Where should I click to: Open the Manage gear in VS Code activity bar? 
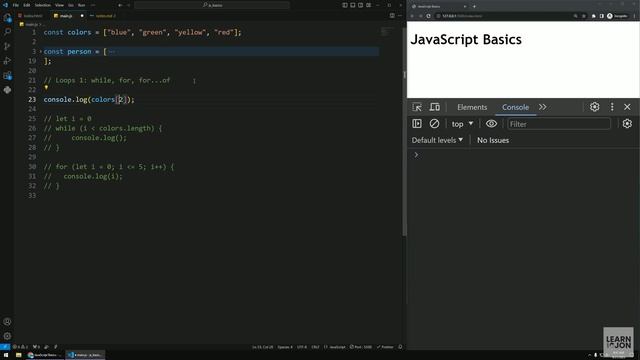pos(7,336)
